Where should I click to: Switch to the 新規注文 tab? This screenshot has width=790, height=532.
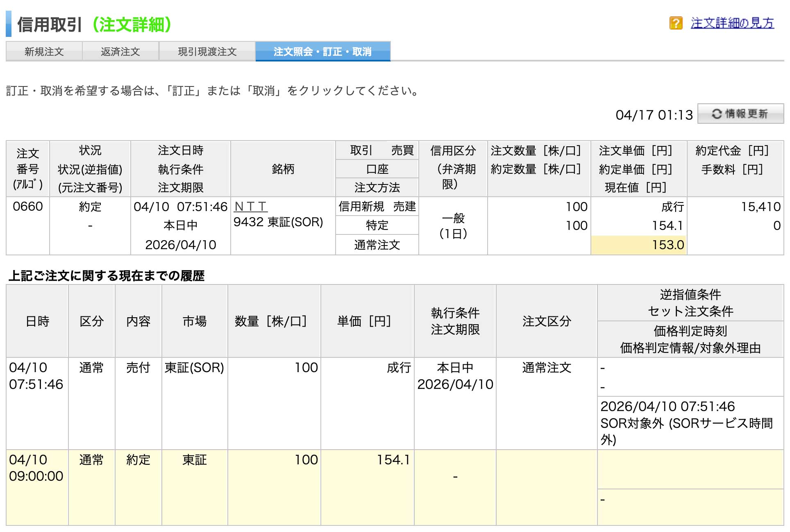coord(44,52)
